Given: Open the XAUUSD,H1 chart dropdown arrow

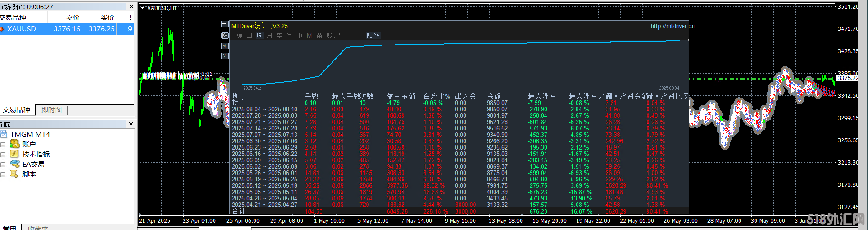Looking at the screenshot, I should coord(143,8).
